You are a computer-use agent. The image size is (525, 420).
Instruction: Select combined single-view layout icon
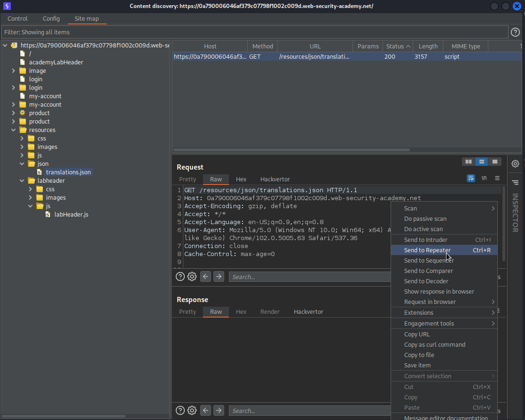pos(494,162)
